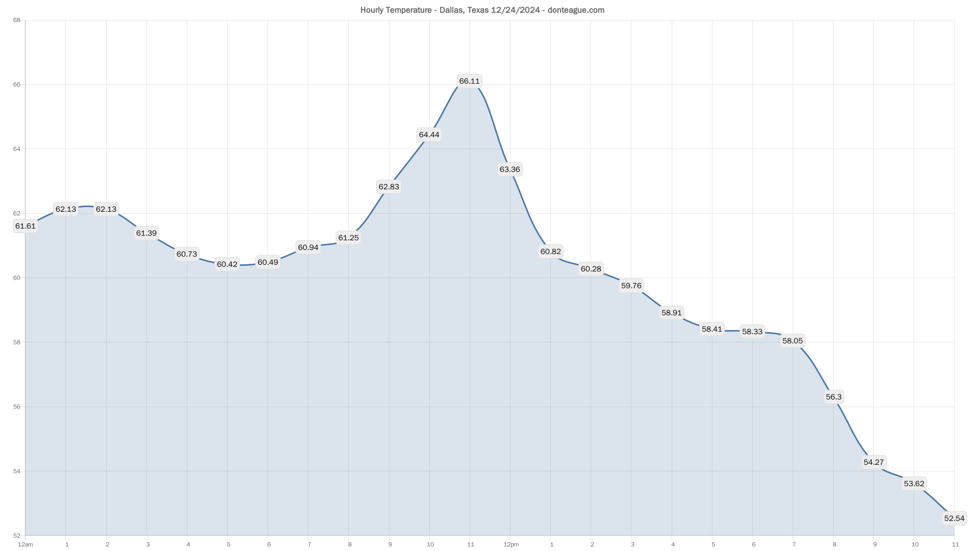Click the 61.61 data label at 12am

coord(26,226)
